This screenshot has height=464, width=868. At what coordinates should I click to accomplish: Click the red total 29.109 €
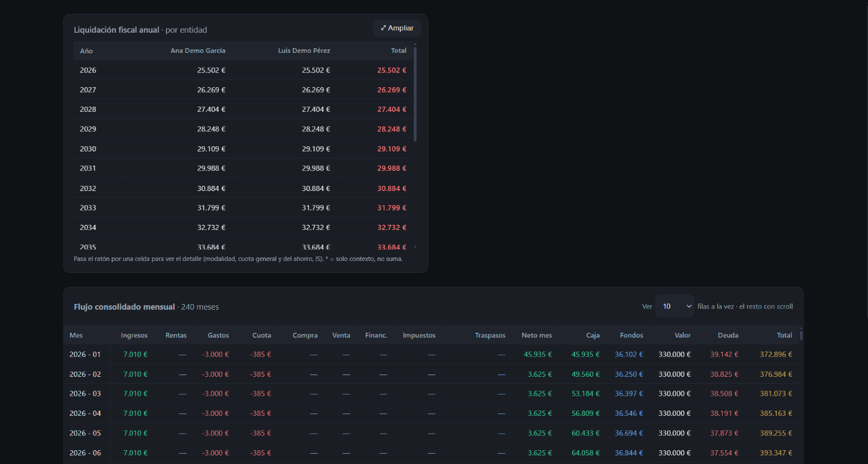tap(392, 149)
